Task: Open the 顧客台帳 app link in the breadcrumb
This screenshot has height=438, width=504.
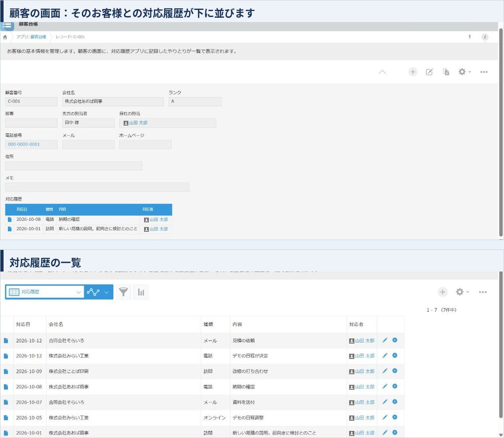Action: pyautogui.click(x=38, y=37)
